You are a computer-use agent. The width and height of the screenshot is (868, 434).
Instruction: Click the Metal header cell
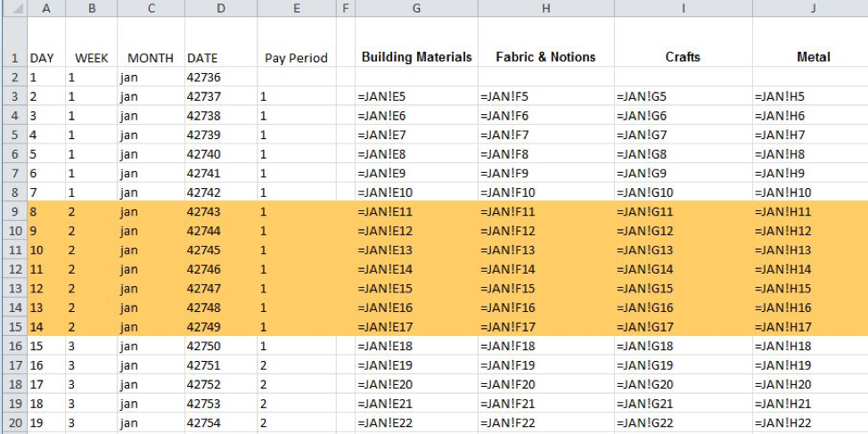(x=810, y=42)
